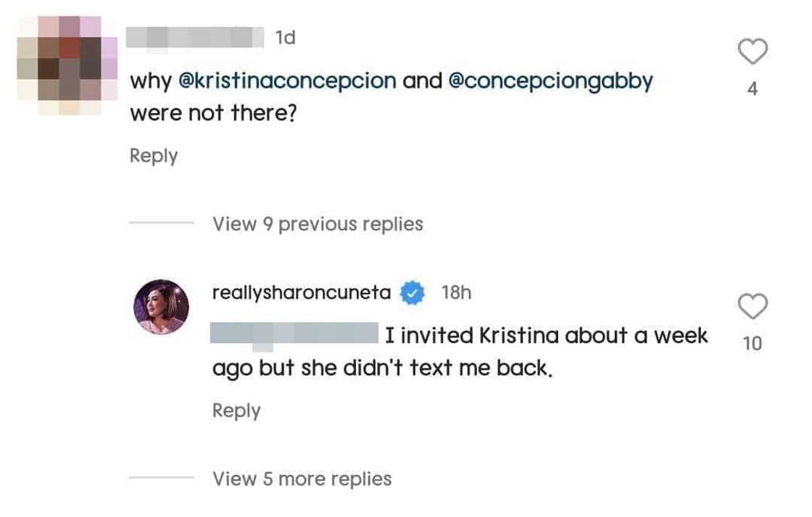Viewport: 812px width, 517px height.
Task: Open the @kristinaconcepcion mention
Action: [287, 80]
